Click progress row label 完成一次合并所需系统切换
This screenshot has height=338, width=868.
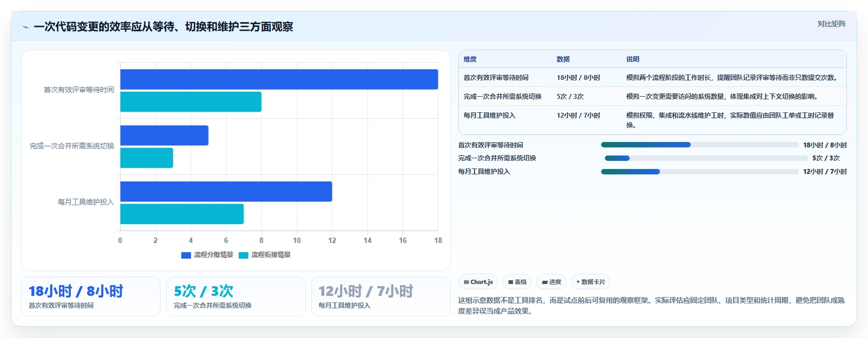497,158
